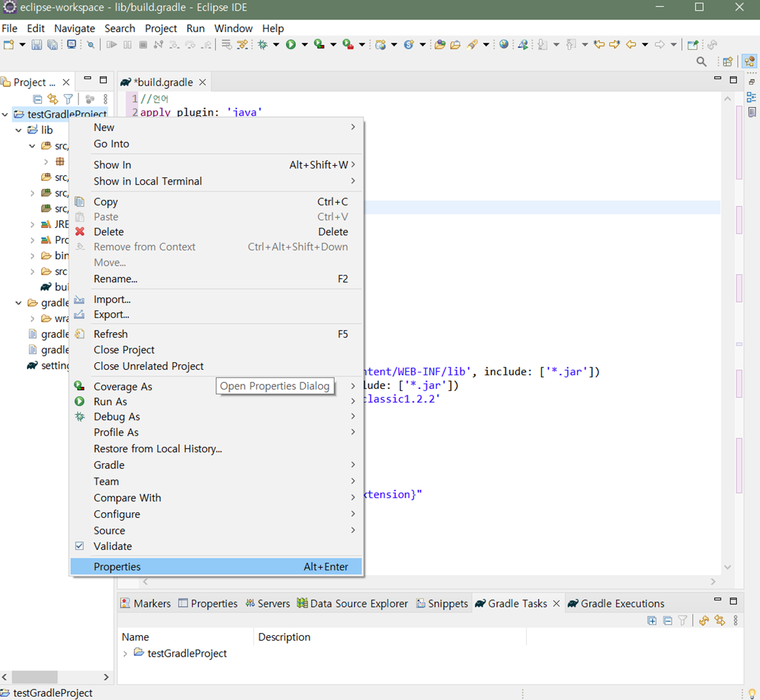
Task: Choose Export in context menu
Action: pyautogui.click(x=215, y=314)
